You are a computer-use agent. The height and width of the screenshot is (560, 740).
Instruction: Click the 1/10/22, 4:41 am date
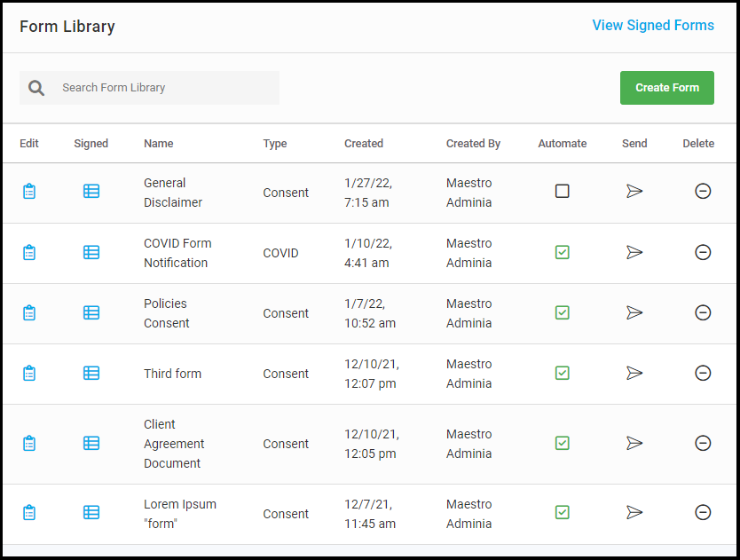[368, 253]
